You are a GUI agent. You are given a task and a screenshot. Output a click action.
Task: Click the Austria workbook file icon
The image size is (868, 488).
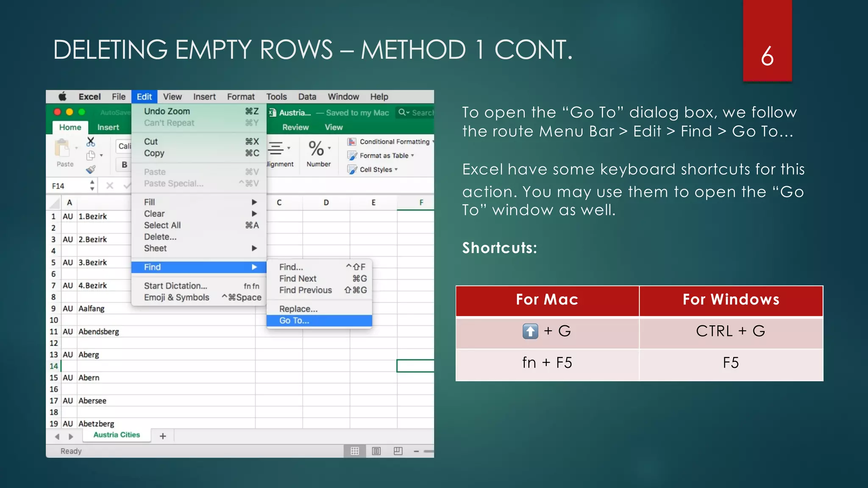(273, 113)
